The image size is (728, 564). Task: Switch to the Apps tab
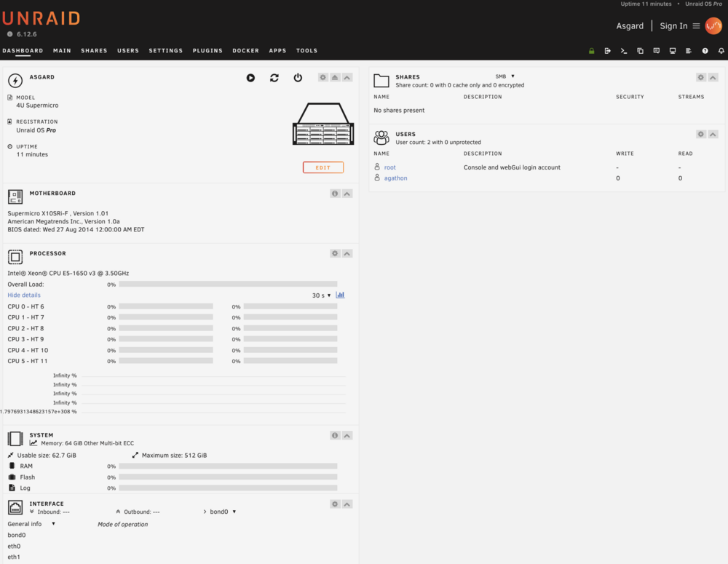[277, 51]
